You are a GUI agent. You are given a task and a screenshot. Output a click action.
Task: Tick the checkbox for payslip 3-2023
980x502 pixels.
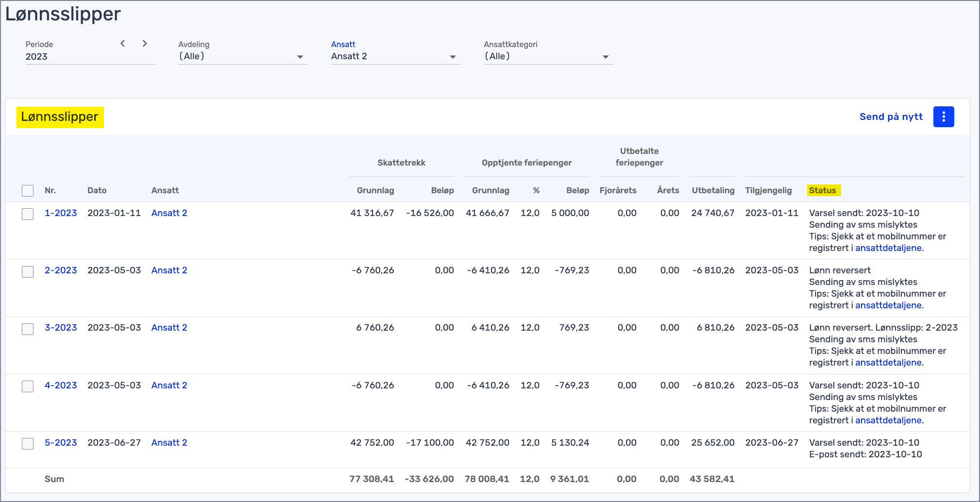point(28,329)
